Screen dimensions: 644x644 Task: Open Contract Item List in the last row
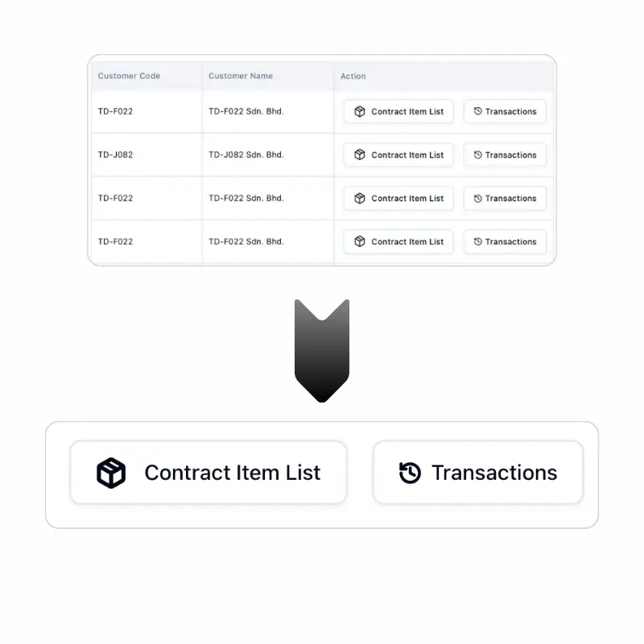point(398,242)
